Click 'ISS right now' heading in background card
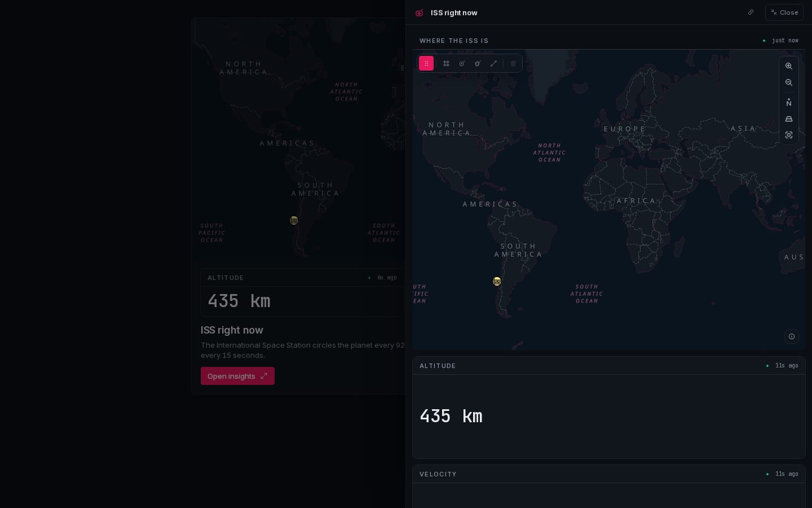 tap(232, 330)
